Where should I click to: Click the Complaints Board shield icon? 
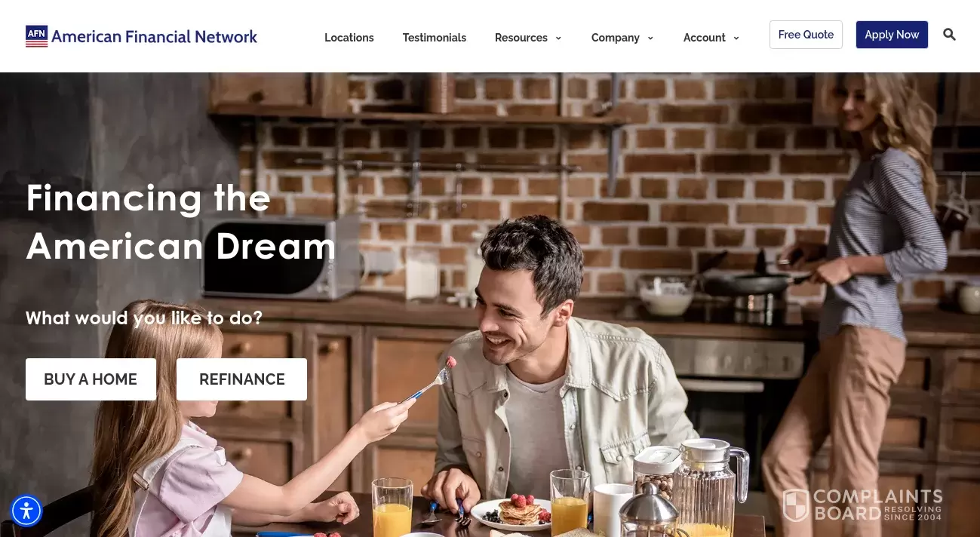[796, 505]
